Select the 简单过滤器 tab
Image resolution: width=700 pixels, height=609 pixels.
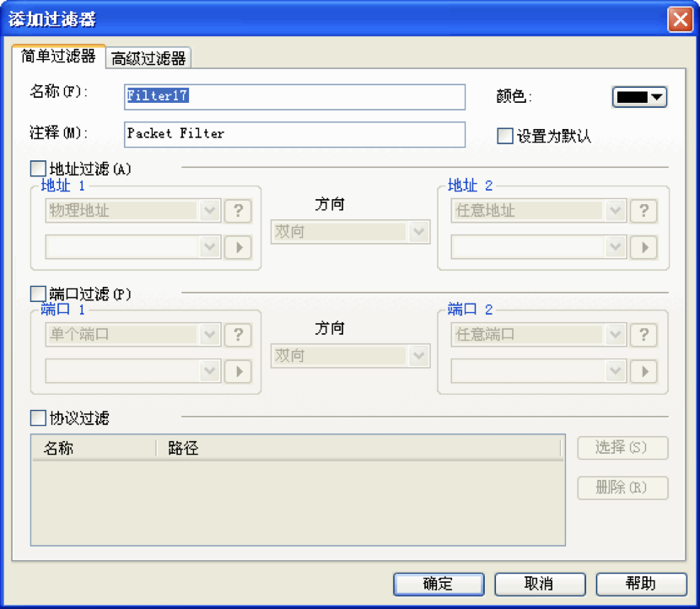coord(58,57)
